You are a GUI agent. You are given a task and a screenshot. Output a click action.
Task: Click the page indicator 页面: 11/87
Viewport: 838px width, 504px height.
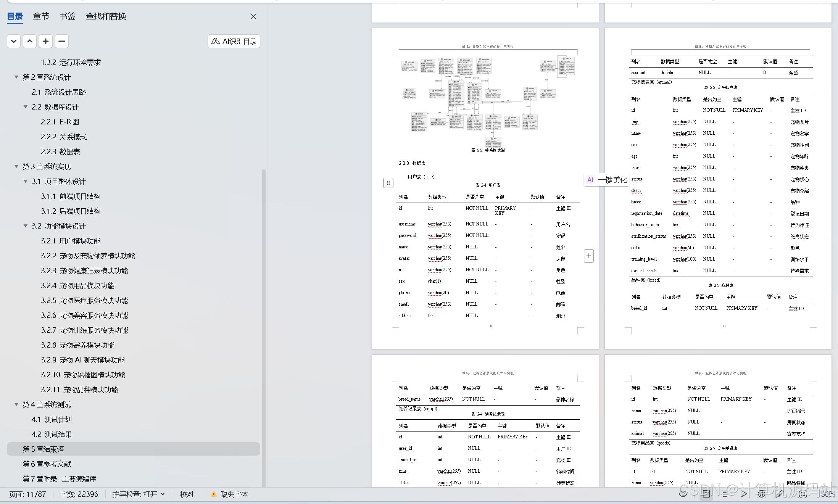click(27, 494)
